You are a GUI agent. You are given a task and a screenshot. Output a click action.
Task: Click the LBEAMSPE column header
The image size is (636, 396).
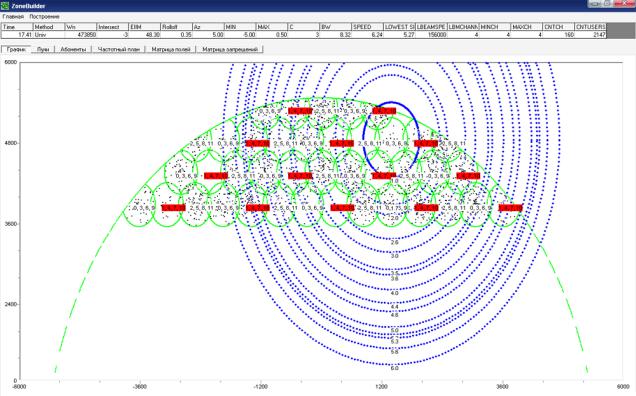click(x=431, y=27)
